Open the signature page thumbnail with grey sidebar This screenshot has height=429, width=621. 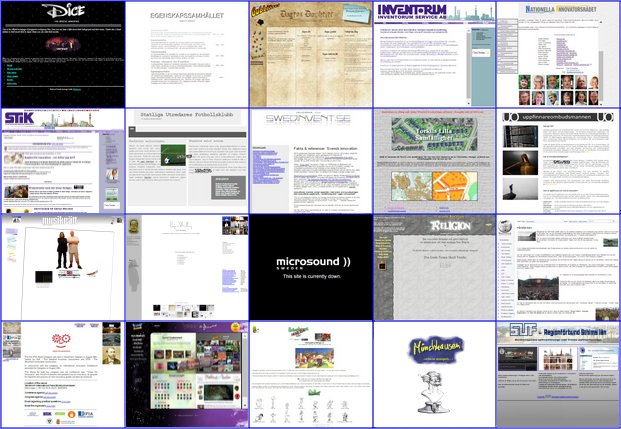(187, 267)
